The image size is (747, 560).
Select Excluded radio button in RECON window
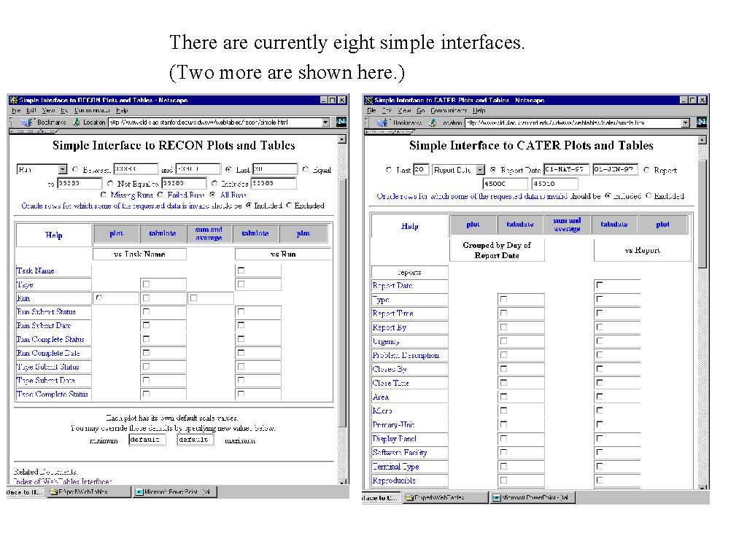tap(289, 206)
